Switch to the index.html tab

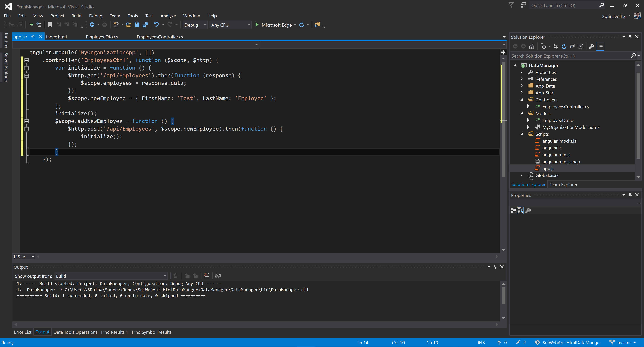[57, 37]
